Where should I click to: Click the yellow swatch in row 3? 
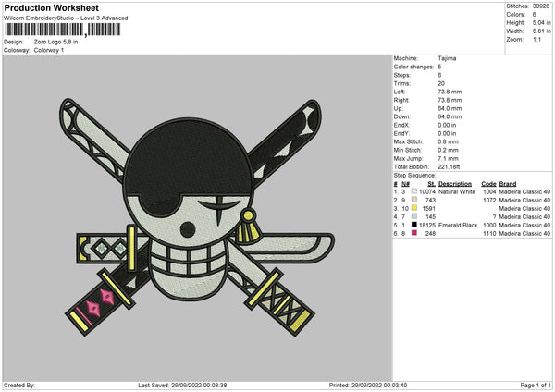tap(414, 208)
